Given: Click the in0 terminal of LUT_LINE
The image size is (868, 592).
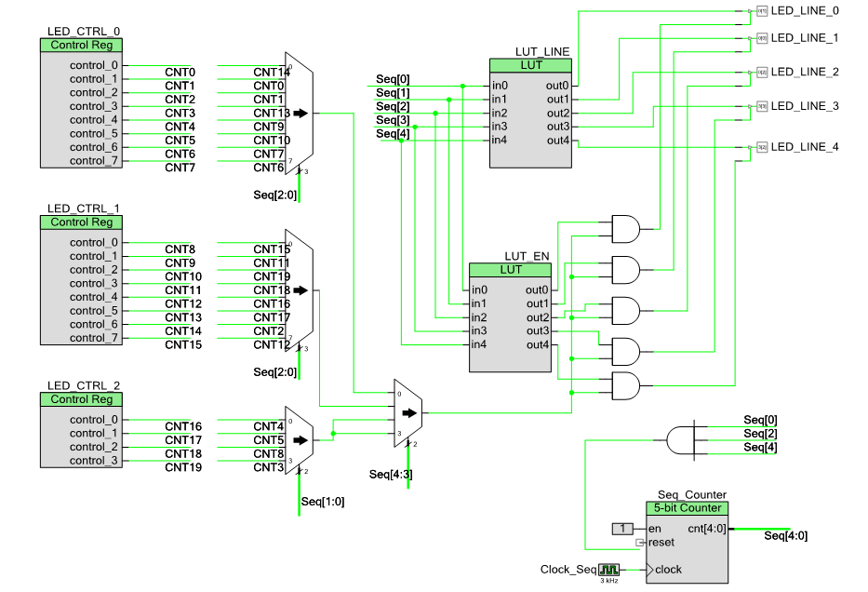Looking at the screenshot, I should pyautogui.click(x=500, y=86).
